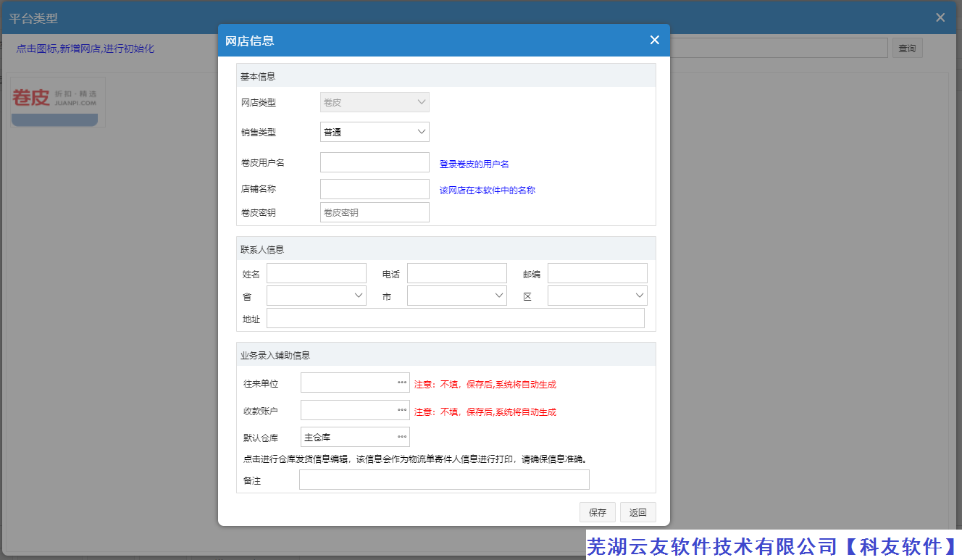
Task: Click the 电话 input field
Action: pos(457,273)
